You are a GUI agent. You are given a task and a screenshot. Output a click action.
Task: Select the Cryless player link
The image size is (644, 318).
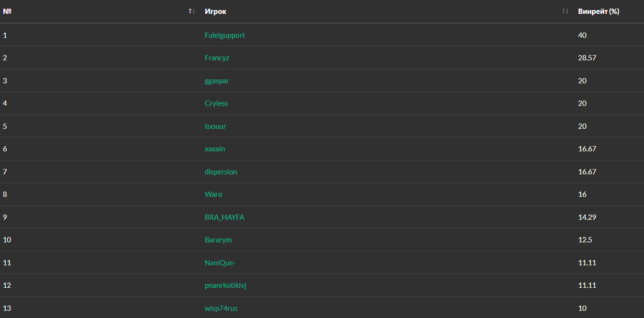pyautogui.click(x=216, y=103)
